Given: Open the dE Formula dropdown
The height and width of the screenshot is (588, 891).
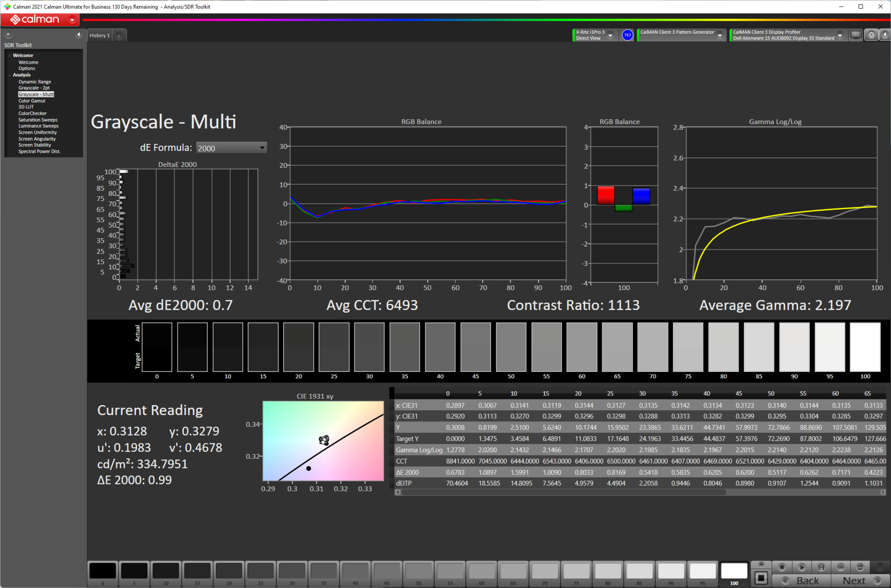Looking at the screenshot, I should point(231,148).
